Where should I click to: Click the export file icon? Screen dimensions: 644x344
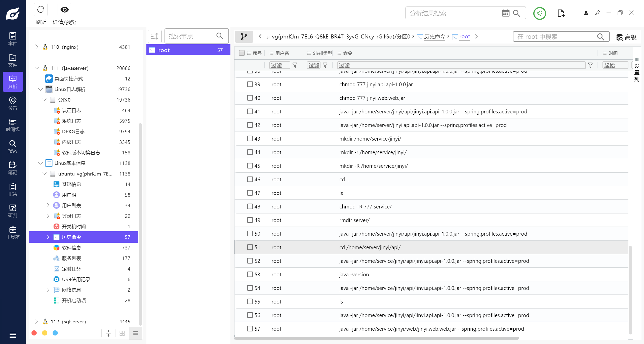click(x=561, y=13)
